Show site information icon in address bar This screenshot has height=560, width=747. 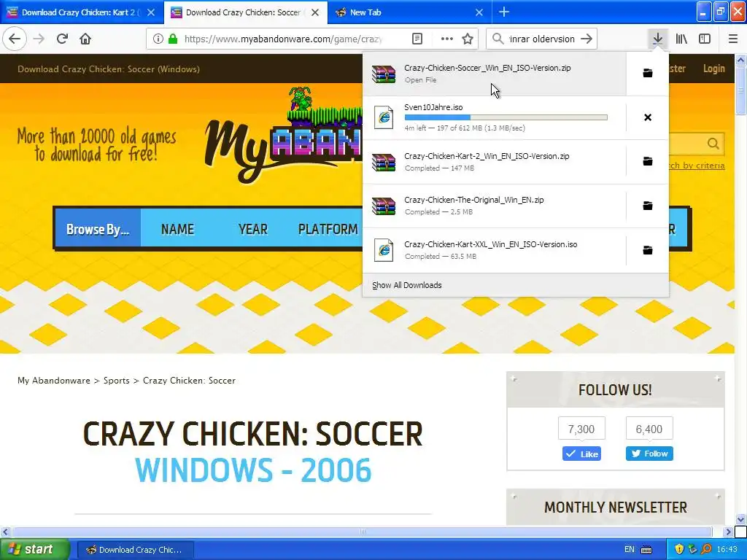coord(158,39)
